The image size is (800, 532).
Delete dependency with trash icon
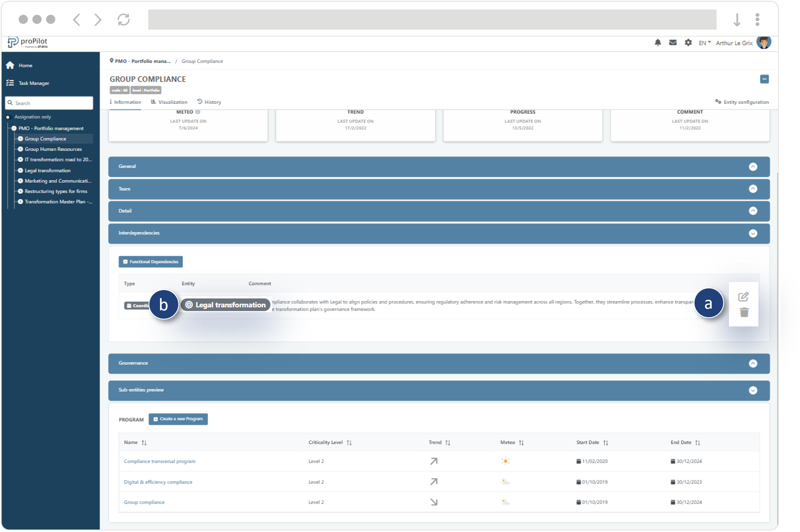(x=744, y=312)
